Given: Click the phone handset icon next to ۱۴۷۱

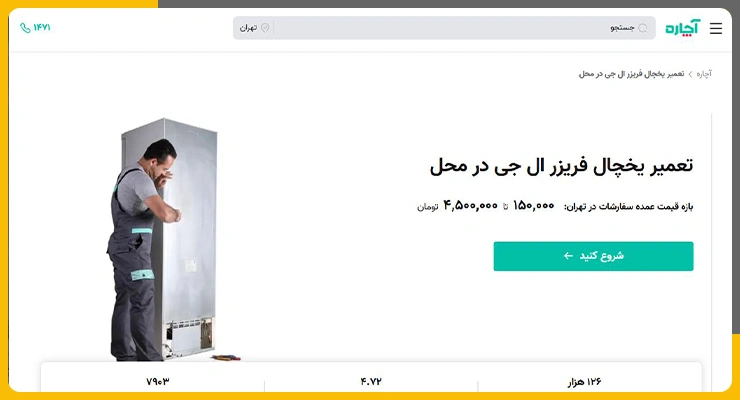Looking at the screenshot, I should [25, 28].
